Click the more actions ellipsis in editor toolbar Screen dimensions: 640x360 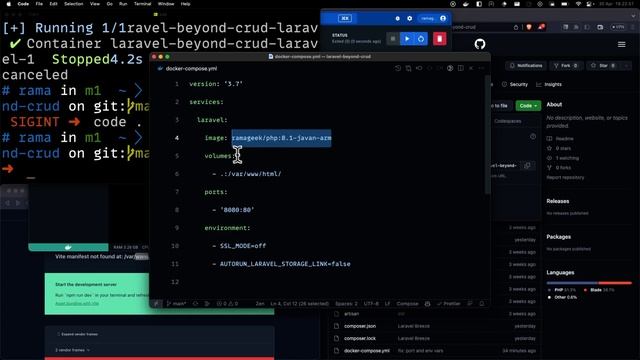click(x=482, y=68)
